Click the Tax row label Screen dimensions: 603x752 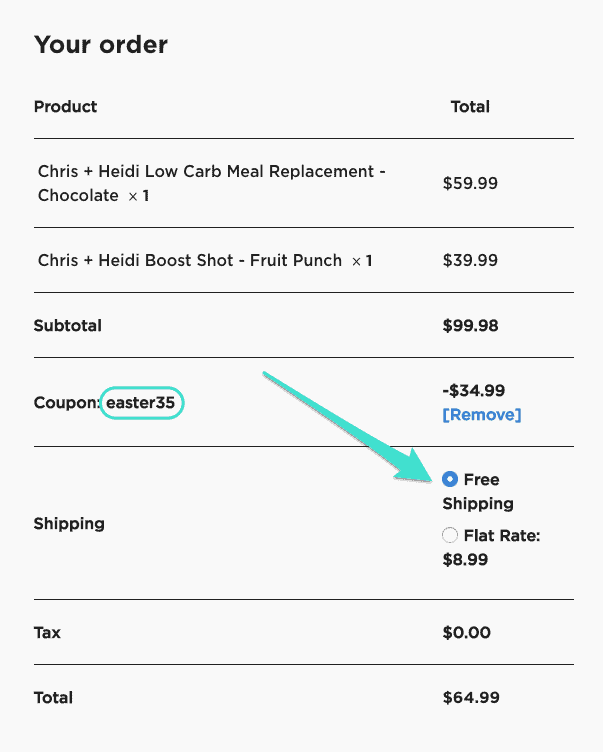pyautogui.click(x=48, y=632)
